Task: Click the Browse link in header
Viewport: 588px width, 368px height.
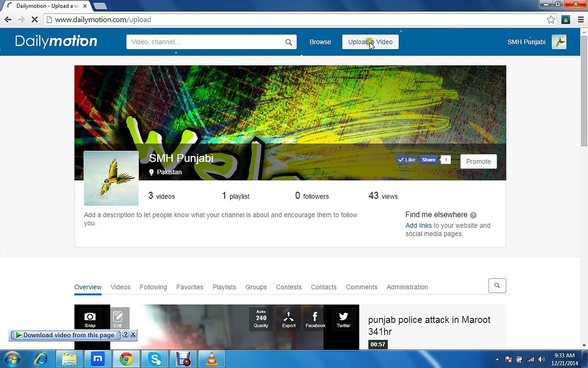Action: pyautogui.click(x=320, y=42)
